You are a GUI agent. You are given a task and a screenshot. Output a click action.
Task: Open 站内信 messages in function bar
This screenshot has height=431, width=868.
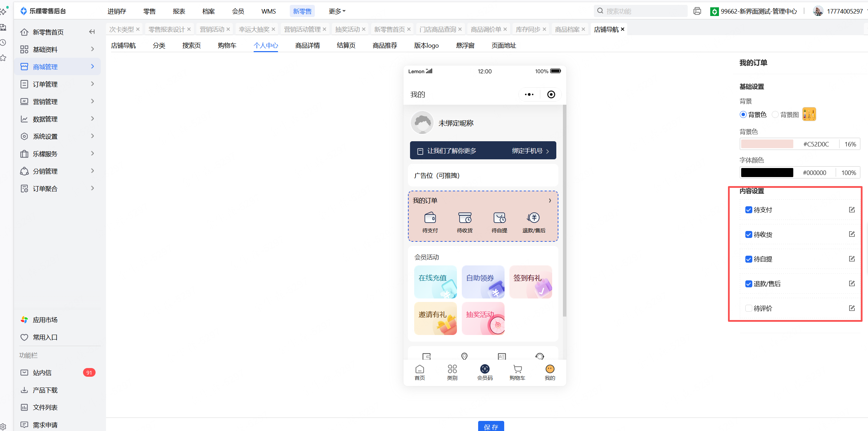point(42,373)
